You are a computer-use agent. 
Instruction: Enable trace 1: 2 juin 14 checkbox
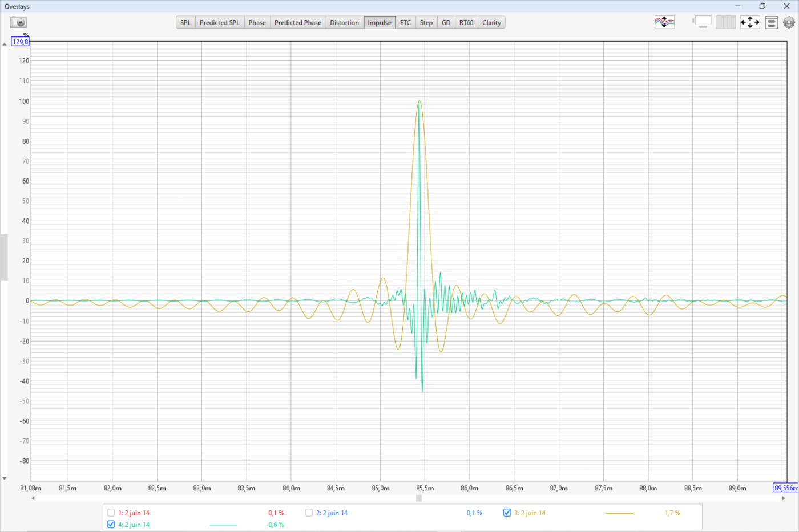pos(111,513)
